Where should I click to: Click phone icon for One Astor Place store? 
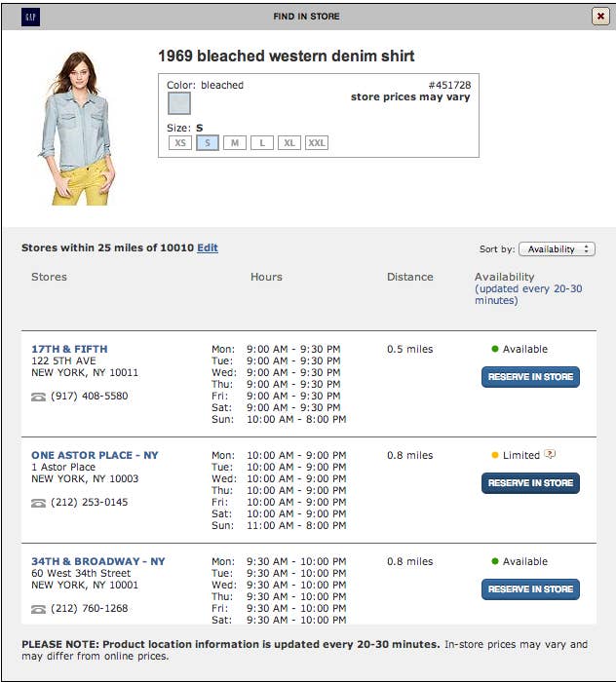38,503
